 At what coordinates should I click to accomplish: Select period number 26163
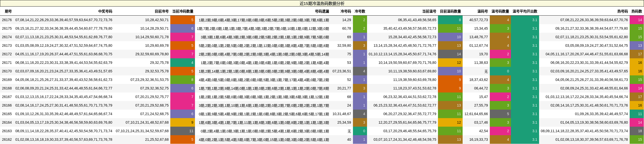7,131
